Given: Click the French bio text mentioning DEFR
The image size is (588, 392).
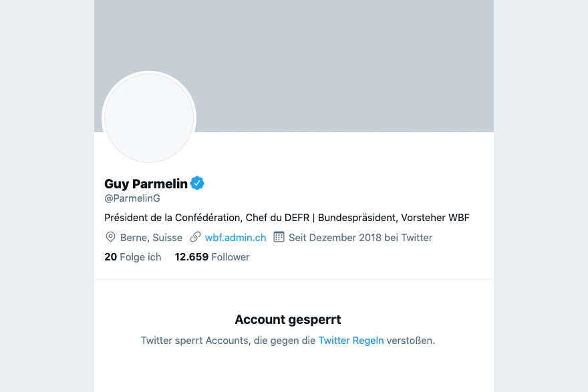Looking at the screenshot, I should pos(207,218).
